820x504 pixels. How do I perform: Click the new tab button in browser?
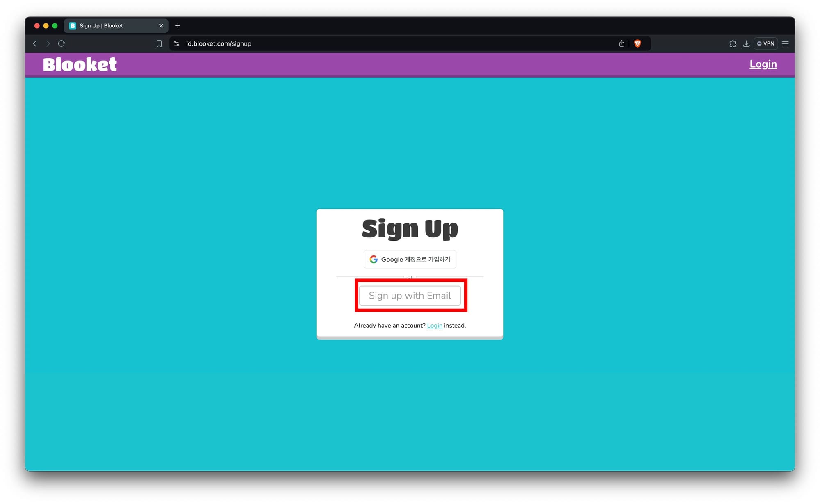pyautogui.click(x=179, y=26)
